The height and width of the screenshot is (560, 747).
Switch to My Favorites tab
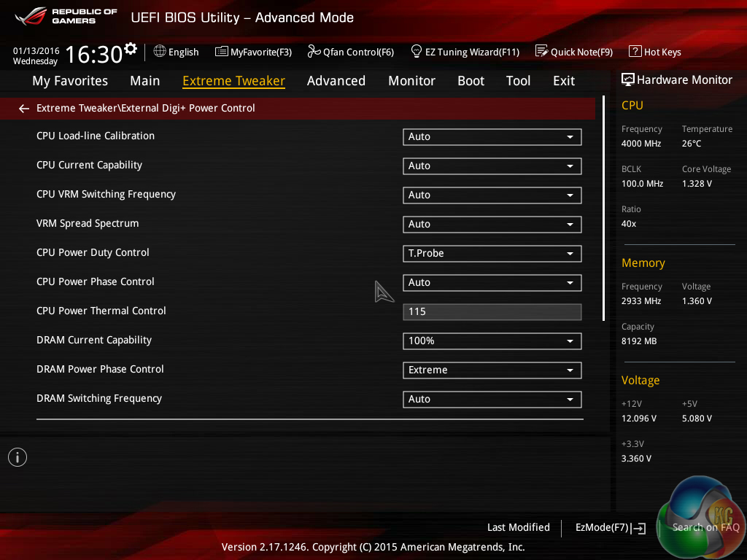pyautogui.click(x=70, y=81)
